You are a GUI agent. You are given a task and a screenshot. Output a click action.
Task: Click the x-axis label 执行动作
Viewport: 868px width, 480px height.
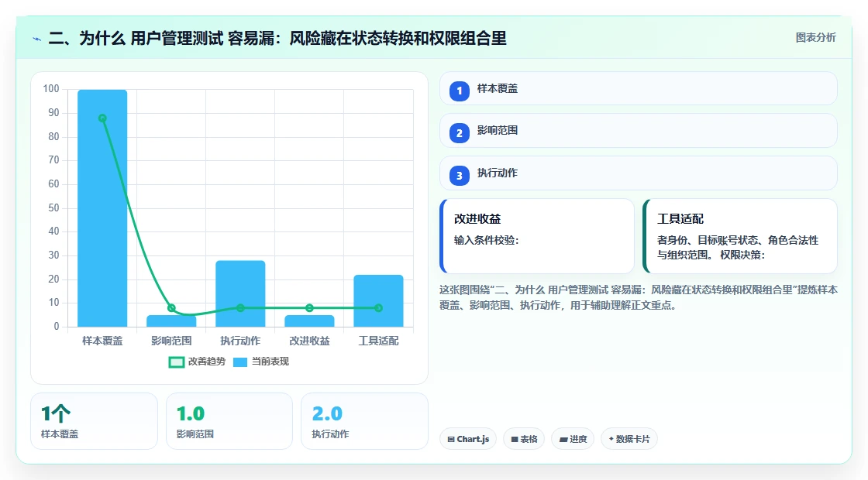[x=240, y=341]
